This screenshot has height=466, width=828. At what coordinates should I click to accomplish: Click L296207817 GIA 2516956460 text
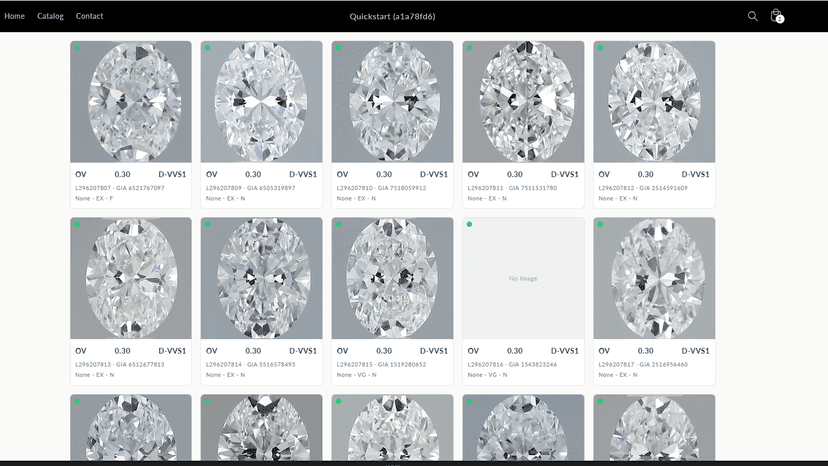[x=643, y=365]
